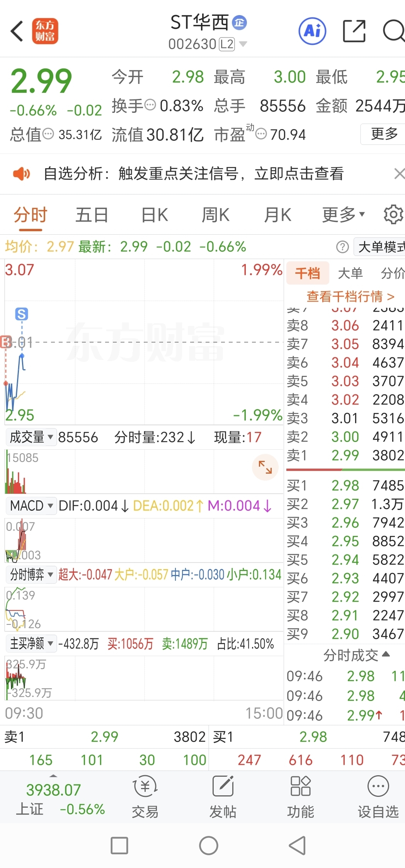Tap the orange speaker announcement icon

[x=22, y=174]
